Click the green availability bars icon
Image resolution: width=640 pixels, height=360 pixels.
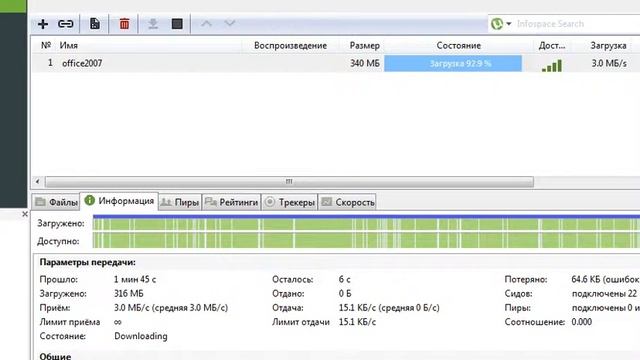[x=552, y=65]
